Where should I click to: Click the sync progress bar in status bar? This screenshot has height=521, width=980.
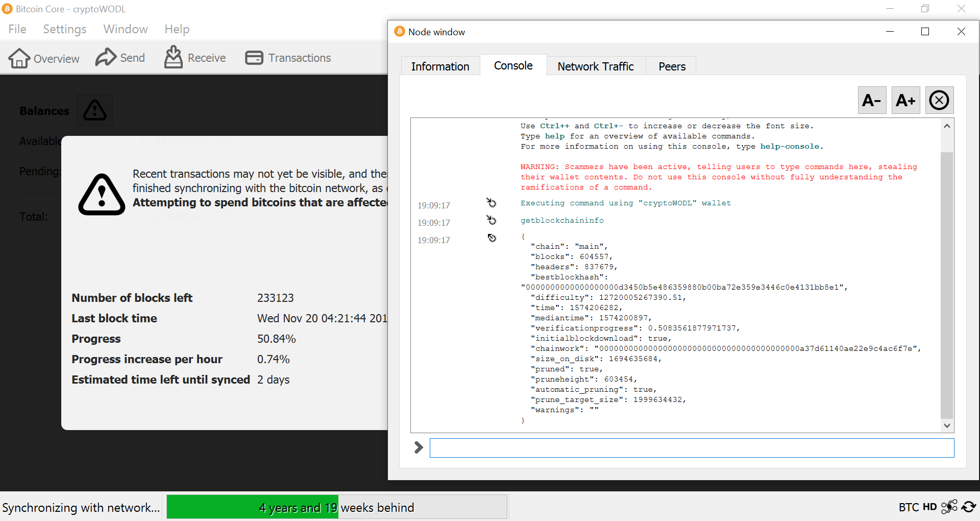[337, 507]
